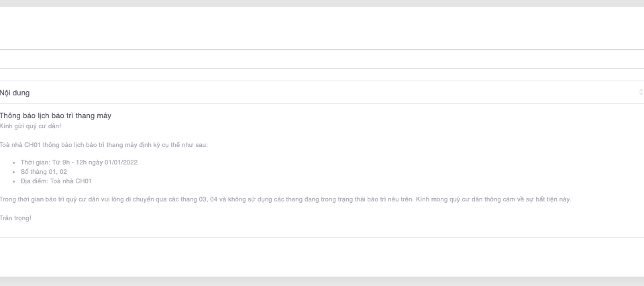Select the Nội dung column header label
The height and width of the screenshot is (286, 644).
[x=15, y=93]
